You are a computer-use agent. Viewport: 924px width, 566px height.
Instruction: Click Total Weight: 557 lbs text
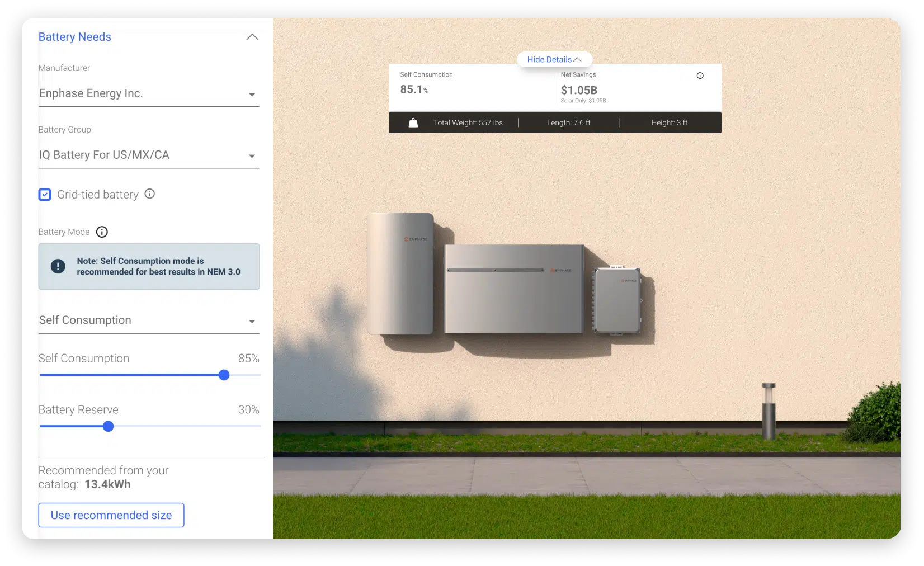[468, 122]
